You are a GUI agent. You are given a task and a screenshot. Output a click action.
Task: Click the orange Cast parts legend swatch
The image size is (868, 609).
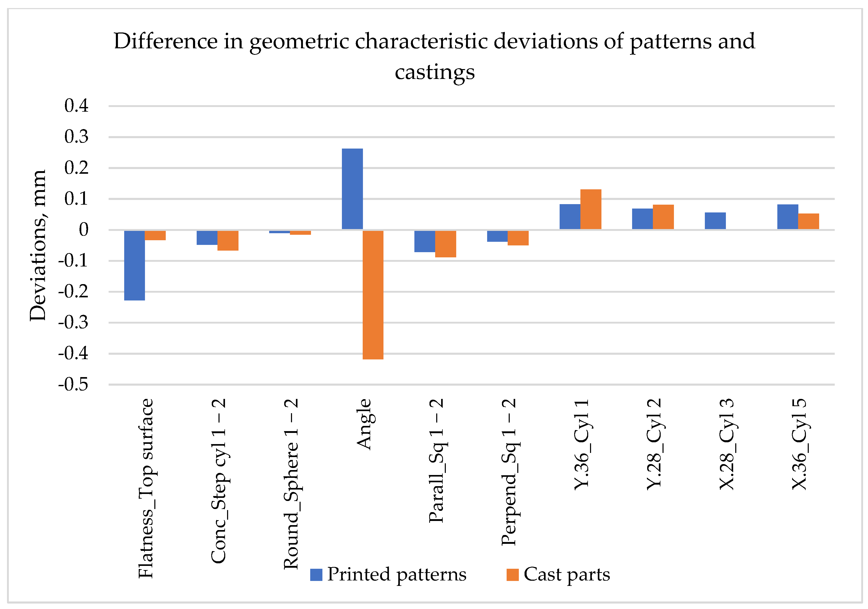click(512, 575)
